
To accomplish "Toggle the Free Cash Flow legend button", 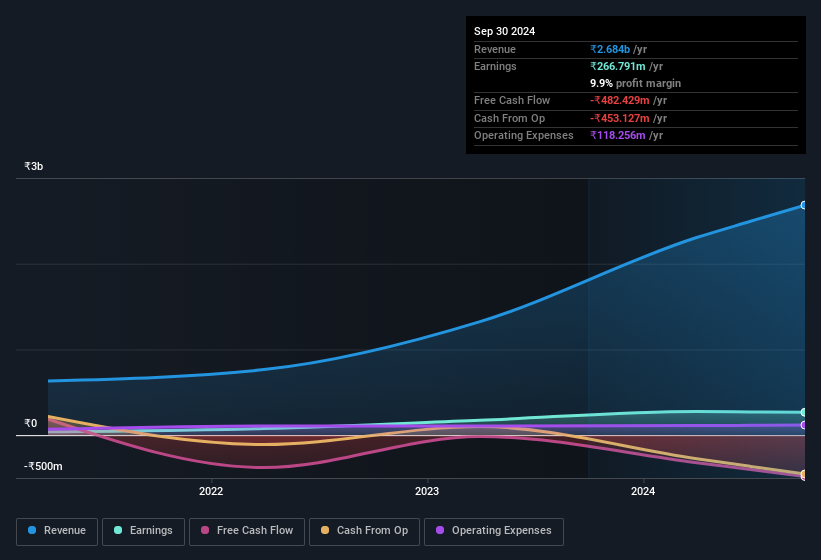I will click(247, 531).
